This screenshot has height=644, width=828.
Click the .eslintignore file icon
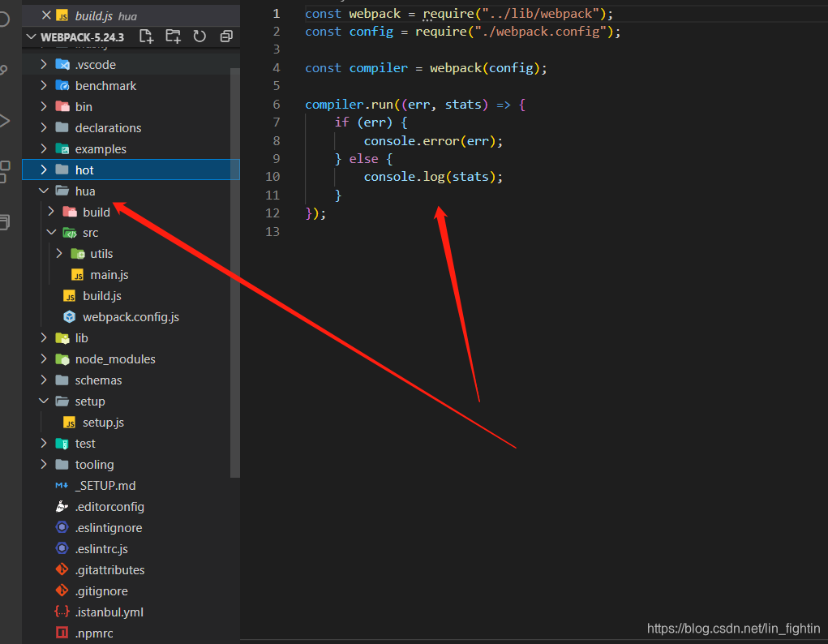point(62,527)
